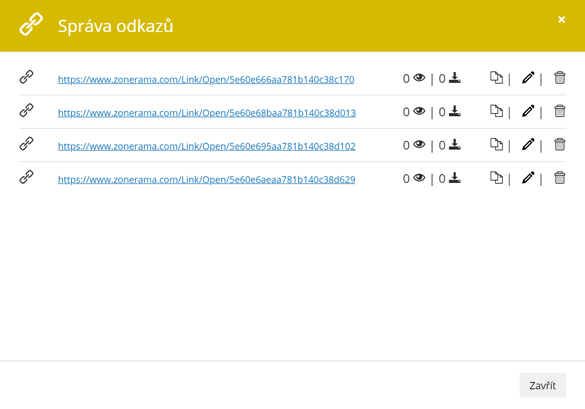Copy the link ending in c38d102
Screen dimensions: 585x409
coord(496,144)
